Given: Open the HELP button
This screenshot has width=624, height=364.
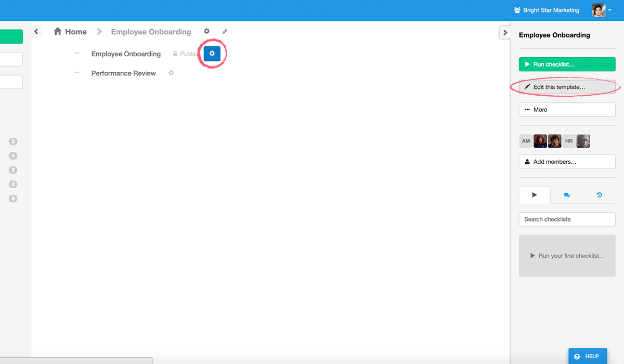Looking at the screenshot, I should coord(588,356).
